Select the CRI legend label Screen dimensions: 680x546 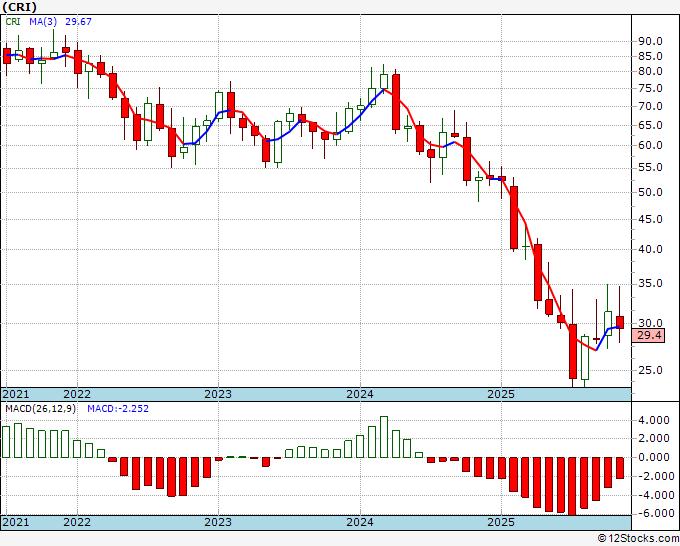tap(13, 21)
